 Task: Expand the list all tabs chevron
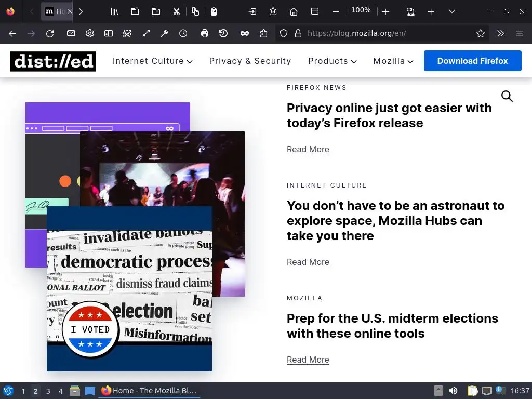coord(451,11)
